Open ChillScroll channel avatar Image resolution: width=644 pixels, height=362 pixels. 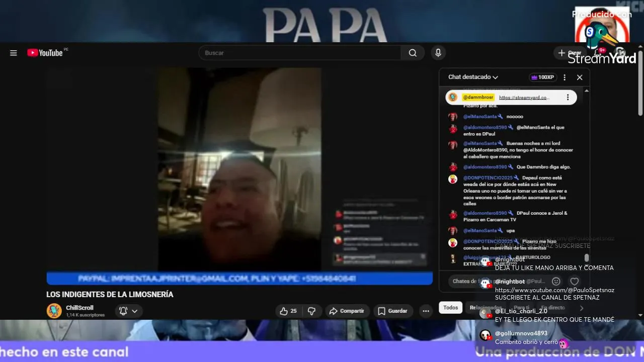54,311
